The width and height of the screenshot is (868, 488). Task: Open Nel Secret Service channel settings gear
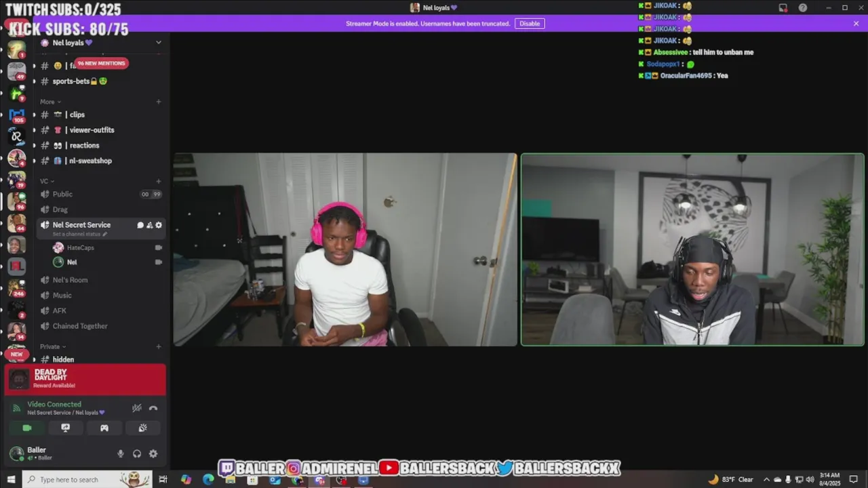159,225
